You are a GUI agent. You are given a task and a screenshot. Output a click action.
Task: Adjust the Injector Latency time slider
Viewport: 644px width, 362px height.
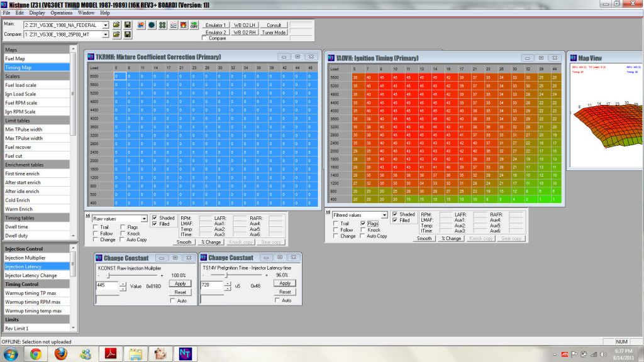(226, 275)
